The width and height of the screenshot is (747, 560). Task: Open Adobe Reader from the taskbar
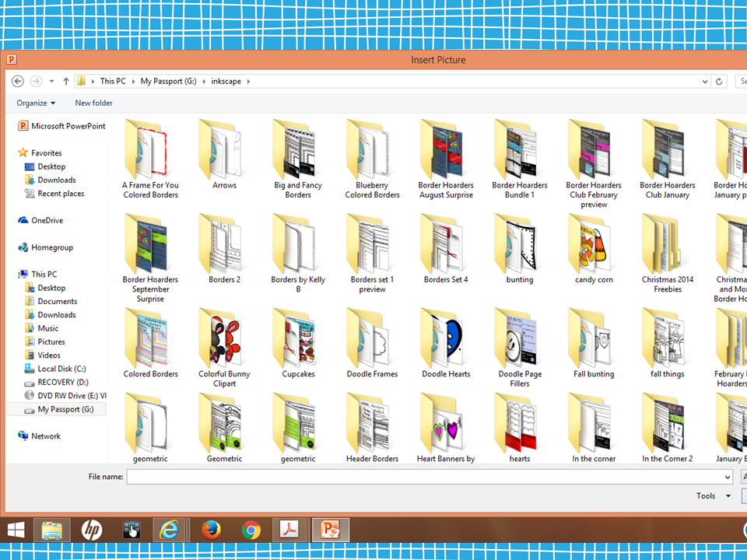point(290,530)
